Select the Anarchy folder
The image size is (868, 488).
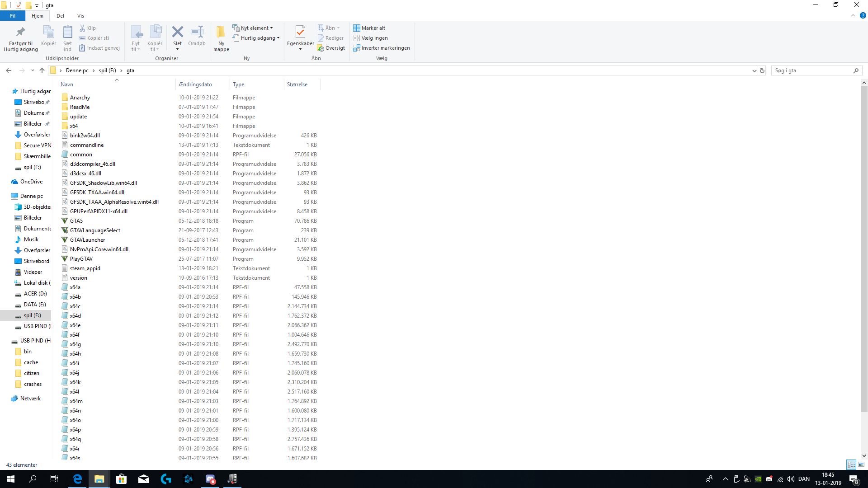point(80,98)
